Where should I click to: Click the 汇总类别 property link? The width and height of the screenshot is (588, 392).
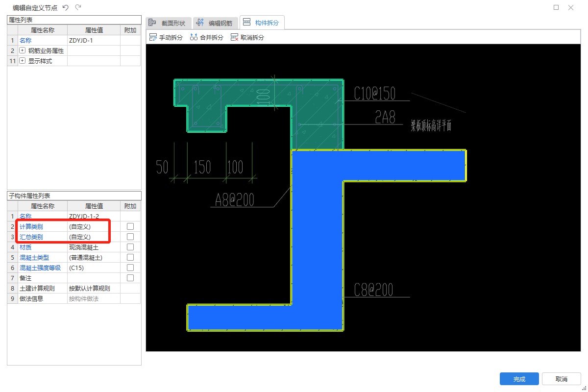pos(31,237)
